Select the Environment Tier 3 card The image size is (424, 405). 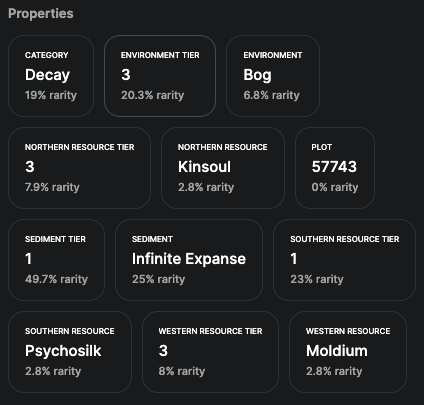(160, 76)
